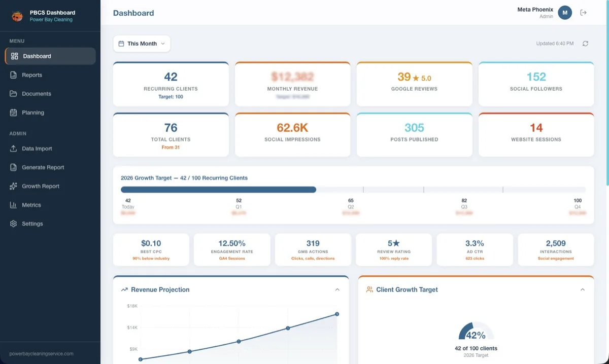This screenshot has height=364, width=609.
Task: Click the calendar icon in This Month selector
Action: point(121,44)
